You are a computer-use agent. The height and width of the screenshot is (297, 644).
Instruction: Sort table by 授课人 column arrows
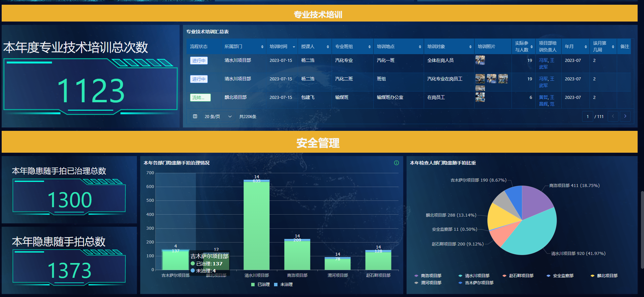coord(328,47)
